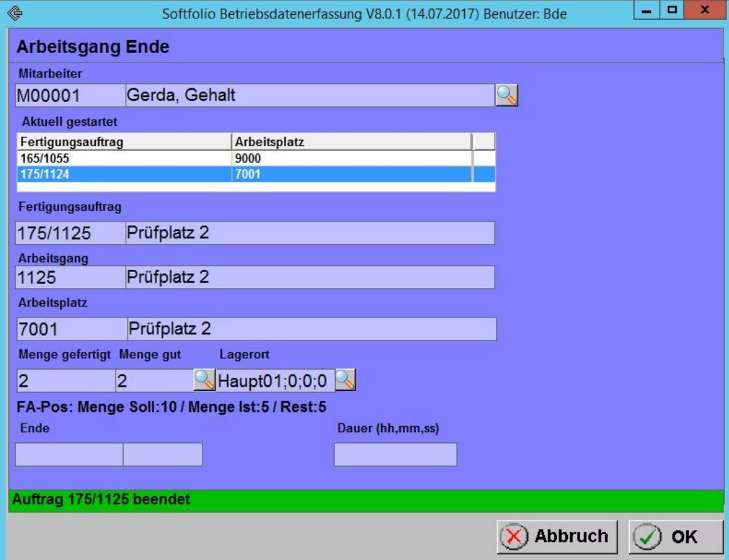Viewport: 729px width, 560px height.
Task: Click the Menge gut input field
Action: click(x=154, y=381)
